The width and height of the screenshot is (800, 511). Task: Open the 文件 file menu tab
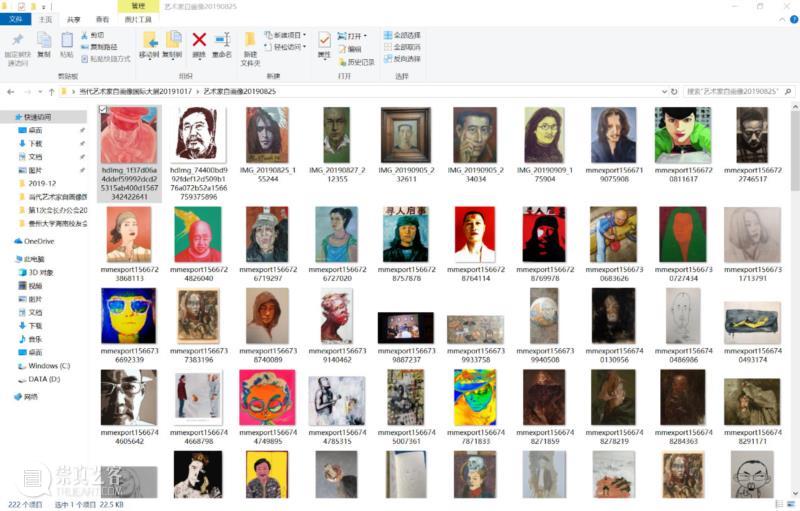(x=16, y=19)
